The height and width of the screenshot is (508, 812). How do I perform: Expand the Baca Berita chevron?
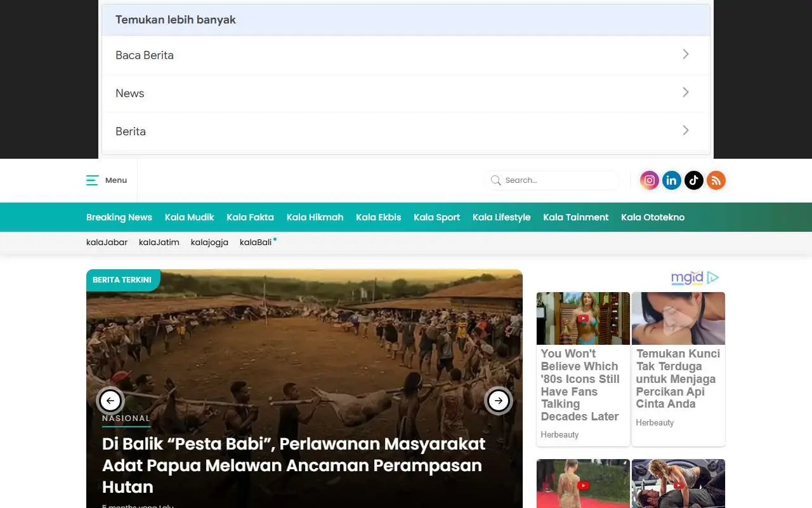click(686, 54)
